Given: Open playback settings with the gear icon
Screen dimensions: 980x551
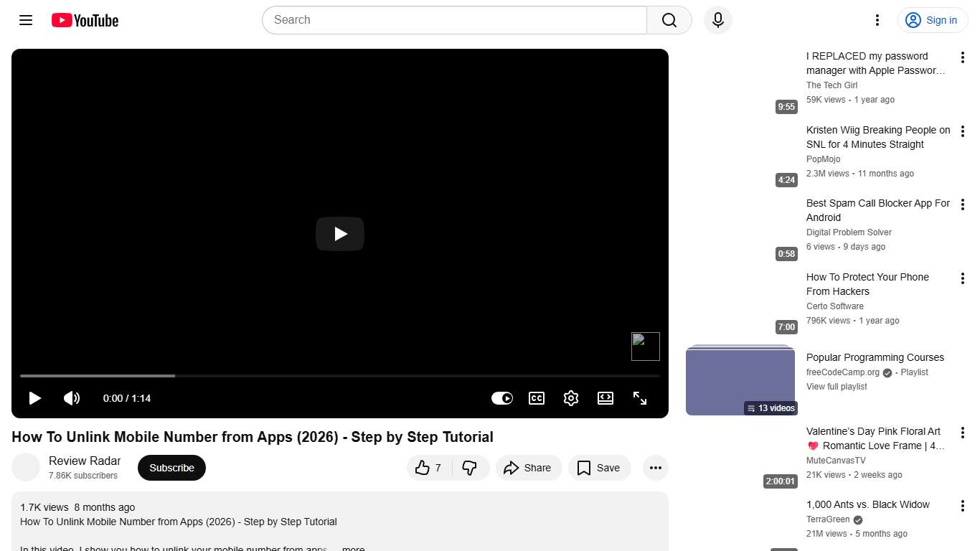Looking at the screenshot, I should (570, 398).
